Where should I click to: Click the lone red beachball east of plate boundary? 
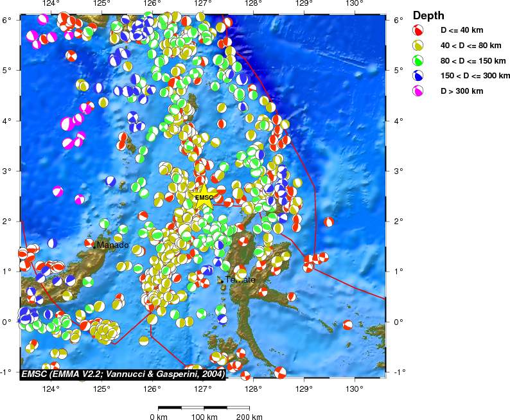coord(329,222)
